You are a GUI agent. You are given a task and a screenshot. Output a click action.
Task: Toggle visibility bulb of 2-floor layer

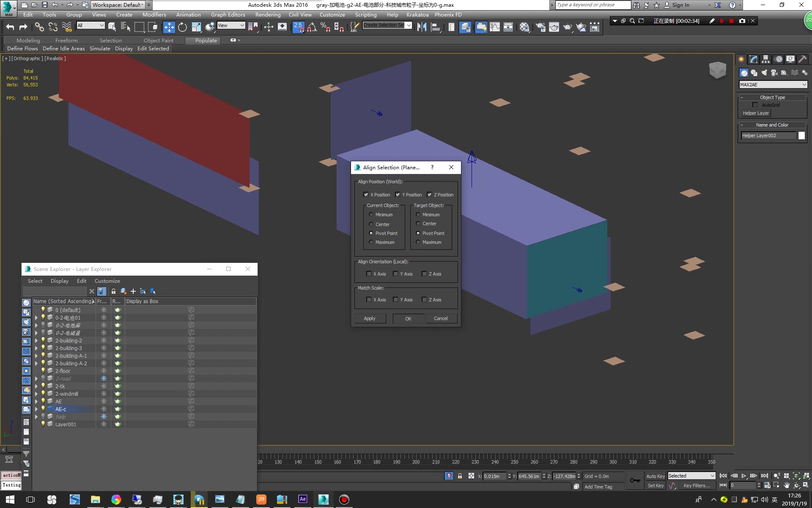tap(43, 371)
